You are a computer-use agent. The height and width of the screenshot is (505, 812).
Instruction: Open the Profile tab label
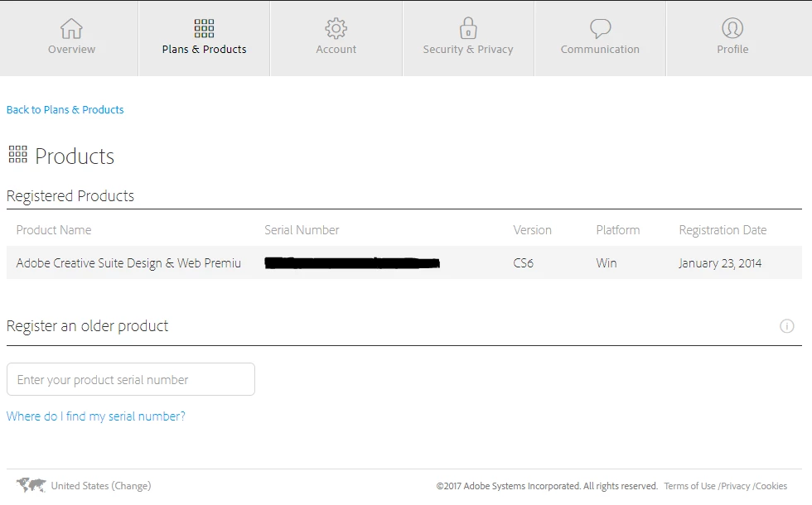732,49
